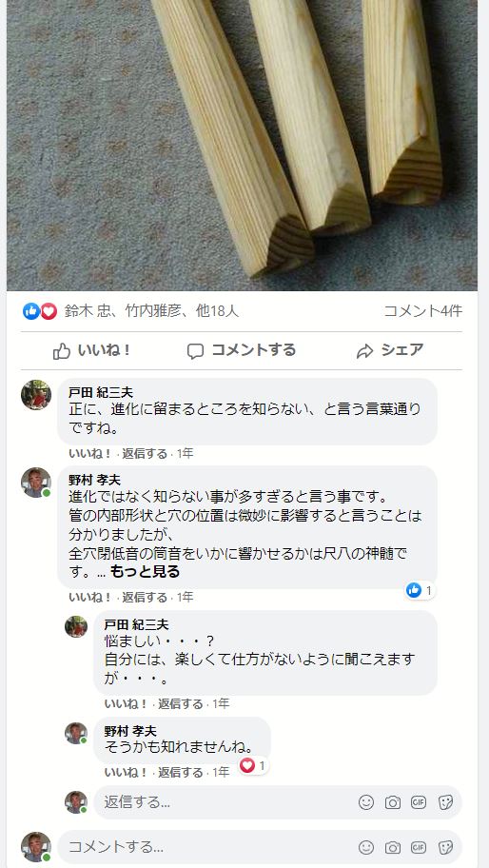Viewport: 489px width, 868px height.
Task: Click いいね！ on the そうかも知れませんね comment
Action: [x=127, y=772]
